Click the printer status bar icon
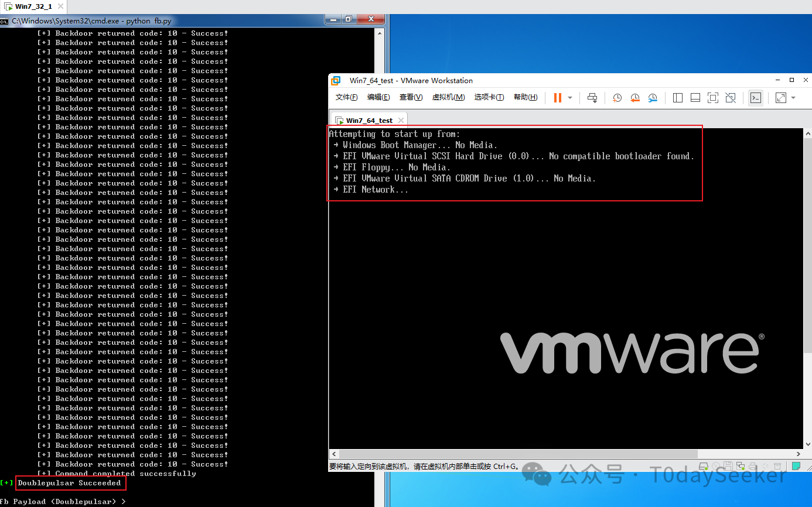812x507 pixels. tap(753, 467)
